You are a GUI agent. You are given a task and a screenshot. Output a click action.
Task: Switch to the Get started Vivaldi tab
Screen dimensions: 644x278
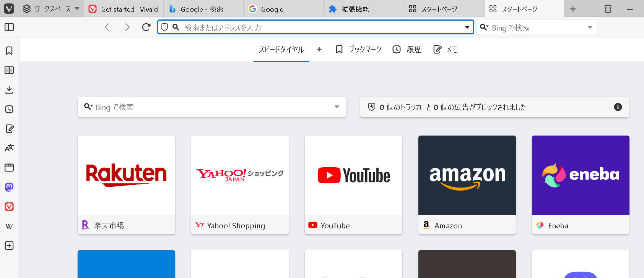(125, 9)
